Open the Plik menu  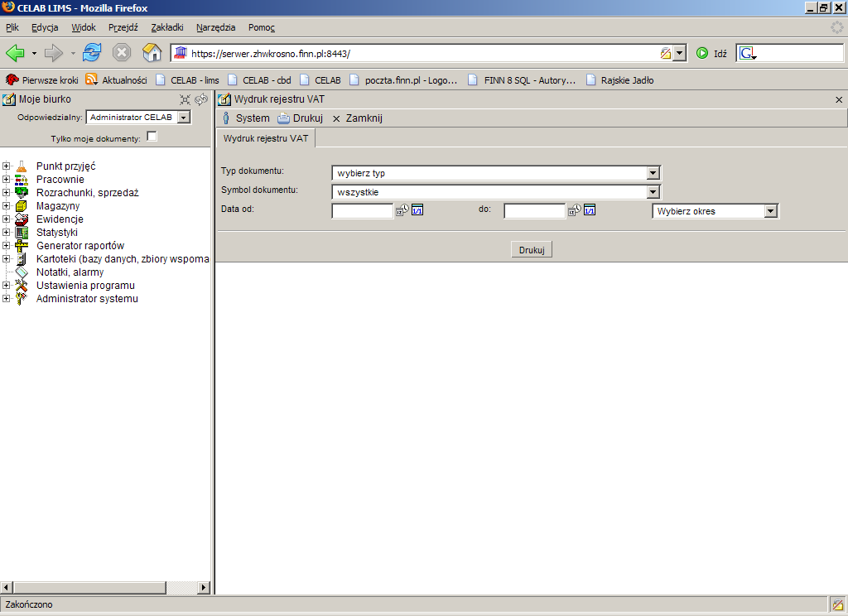[x=12, y=27]
